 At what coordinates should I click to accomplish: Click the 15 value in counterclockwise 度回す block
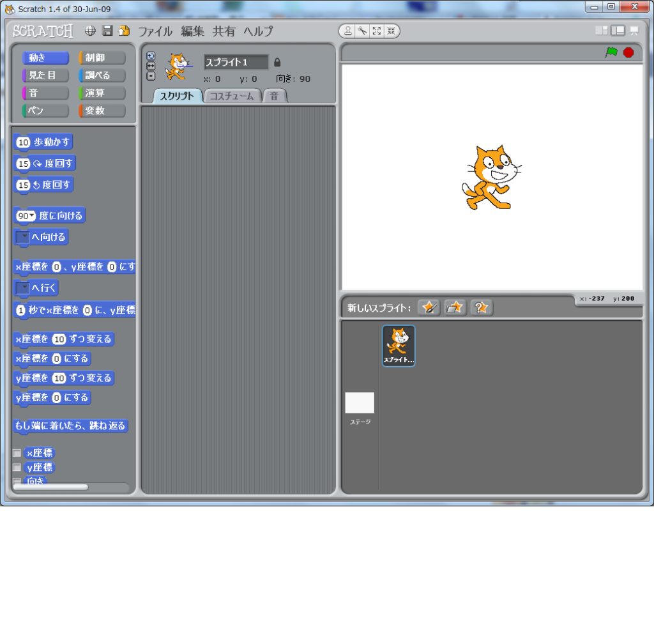pyautogui.click(x=24, y=185)
